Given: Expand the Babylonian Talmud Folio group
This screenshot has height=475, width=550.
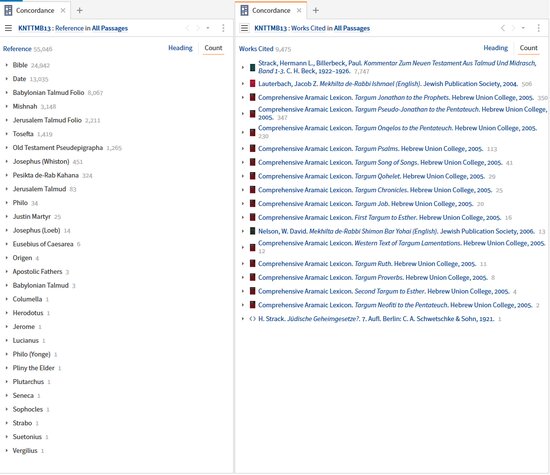Looking at the screenshot, I should pos(7,93).
